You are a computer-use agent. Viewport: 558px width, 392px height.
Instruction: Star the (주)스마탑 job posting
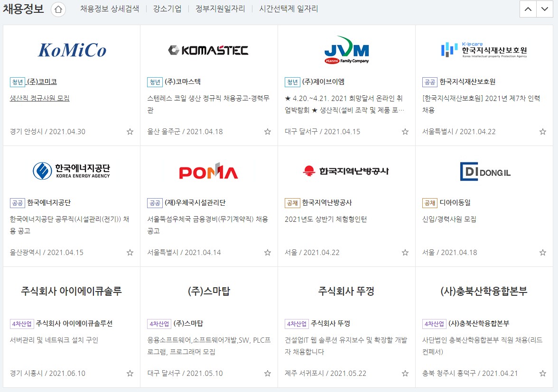(268, 374)
